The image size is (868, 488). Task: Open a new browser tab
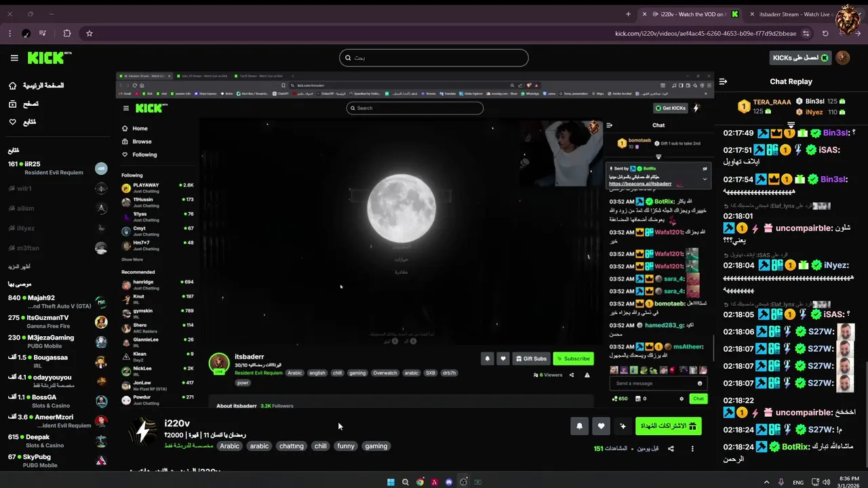pyautogui.click(x=628, y=14)
